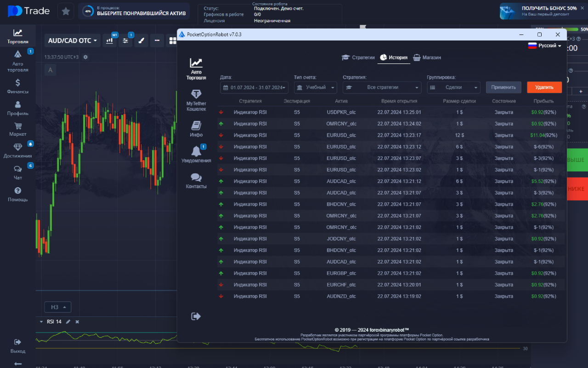
Task: Click the ВЫБЕРИТЕ ПОНРАВИВШИЙСЯ АКТИВ progress banner
Action: tap(134, 11)
